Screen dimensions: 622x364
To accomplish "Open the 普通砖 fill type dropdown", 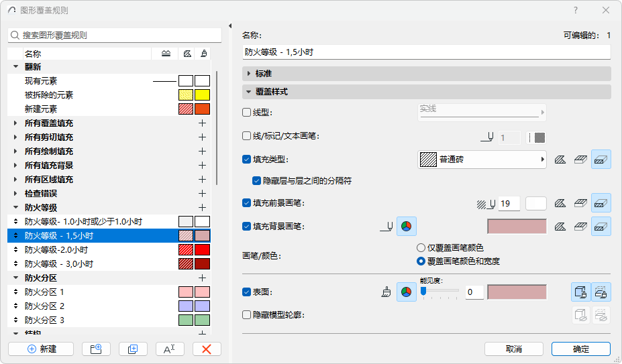I will pos(482,160).
